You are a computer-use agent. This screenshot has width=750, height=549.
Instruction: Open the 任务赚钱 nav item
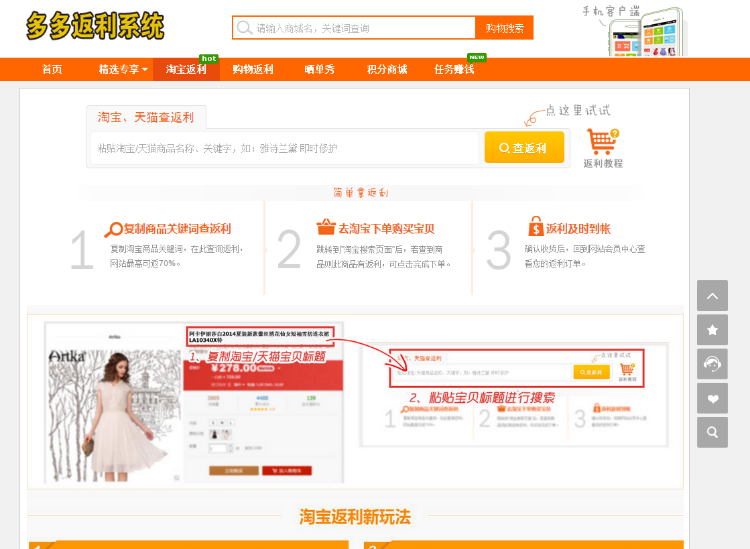[x=454, y=69]
